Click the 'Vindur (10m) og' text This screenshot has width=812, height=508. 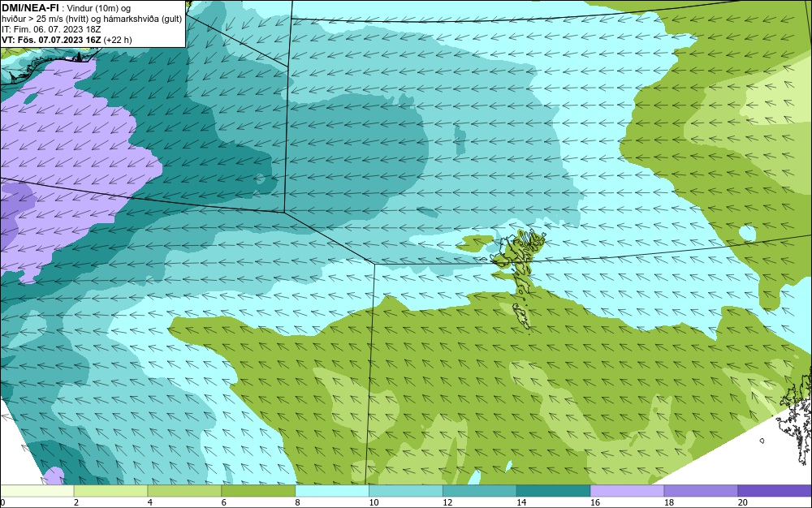tap(99, 8)
